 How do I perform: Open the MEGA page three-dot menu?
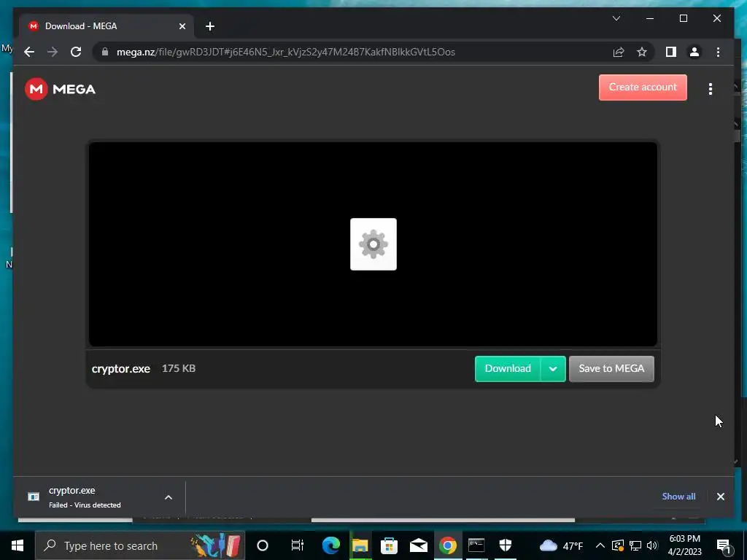pos(710,89)
